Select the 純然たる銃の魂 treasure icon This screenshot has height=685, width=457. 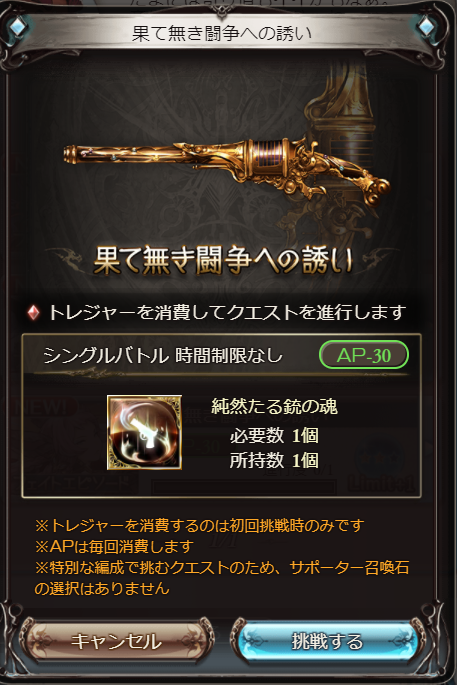(144, 432)
